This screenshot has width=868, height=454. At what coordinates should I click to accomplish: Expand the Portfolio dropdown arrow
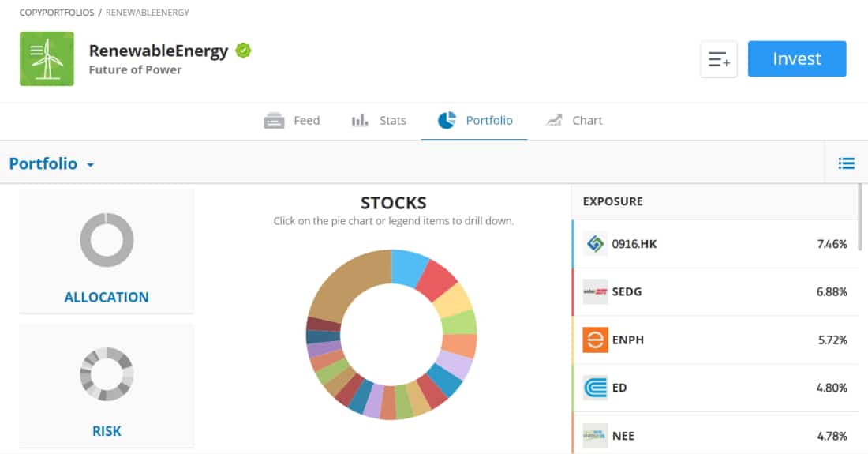[90, 165]
